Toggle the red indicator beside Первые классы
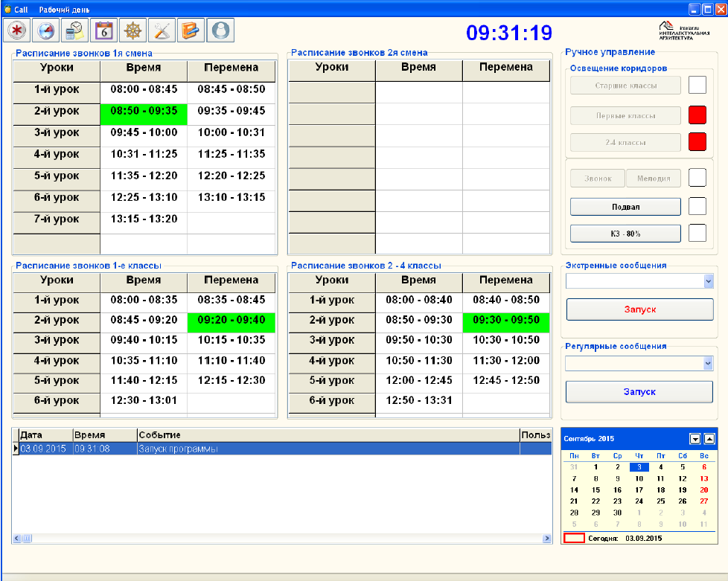The height and width of the screenshot is (581, 728). [x=697, y=115]
